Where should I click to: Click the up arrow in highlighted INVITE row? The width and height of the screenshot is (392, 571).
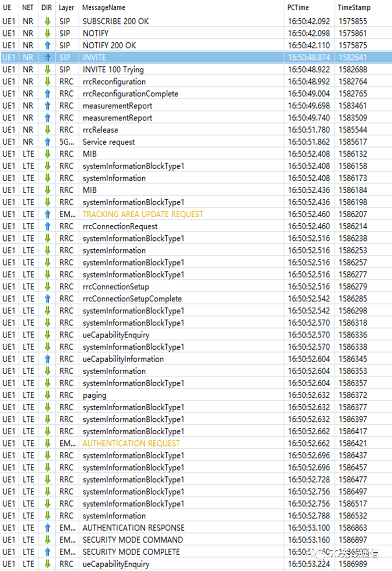(x=48, y=57)
